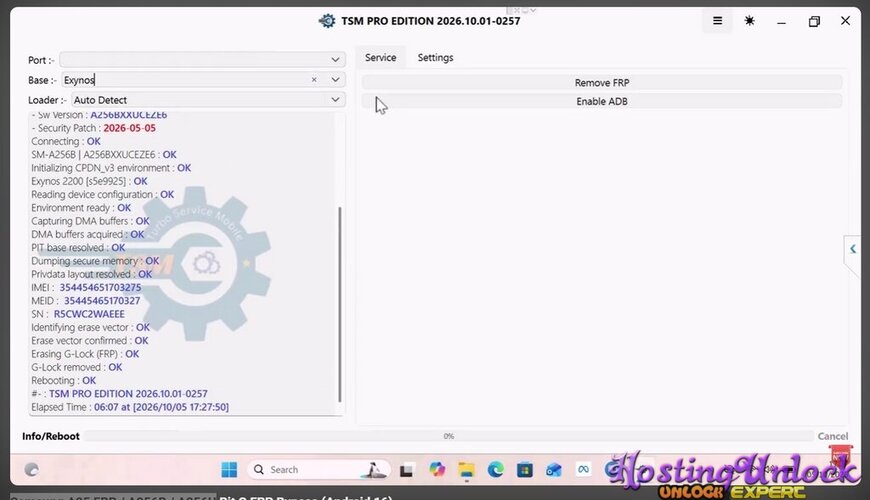Open the hamburger menu in title bar
Image resolution: width=870 pixels, height=500 pixels.
717,21
